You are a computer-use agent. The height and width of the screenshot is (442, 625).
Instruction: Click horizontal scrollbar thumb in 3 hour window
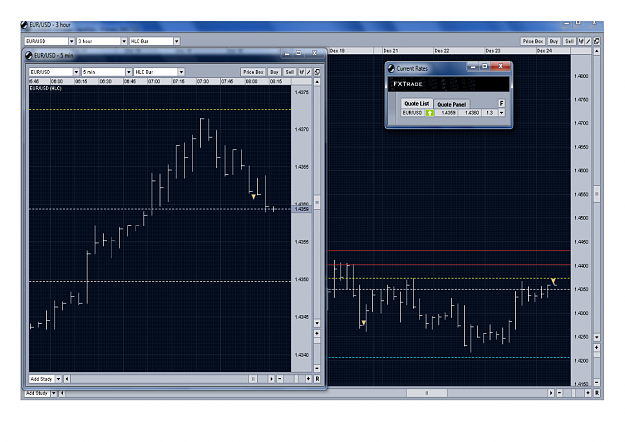[426, 393]
